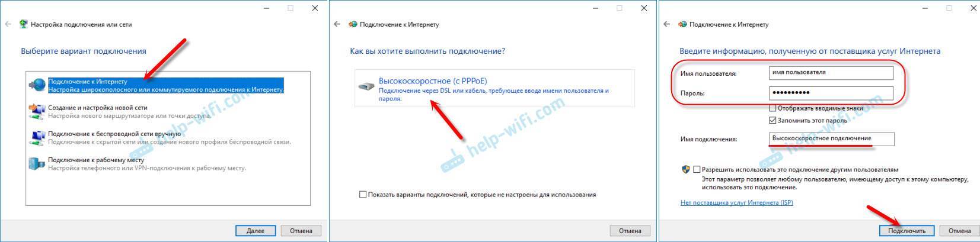Click the Пароль input field
The height and width of the screenshot is (242, 980).
(831, 93)
